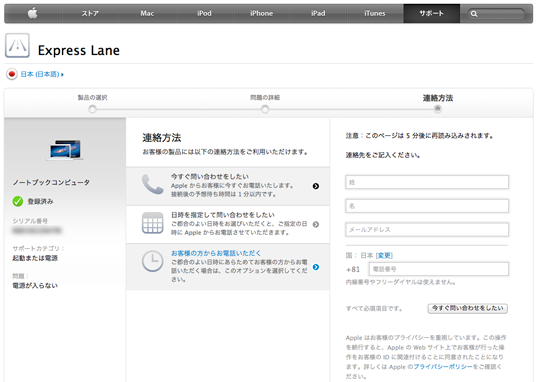The image size is (540, 382).
Task: Click the clock icon
Action: 153,261
